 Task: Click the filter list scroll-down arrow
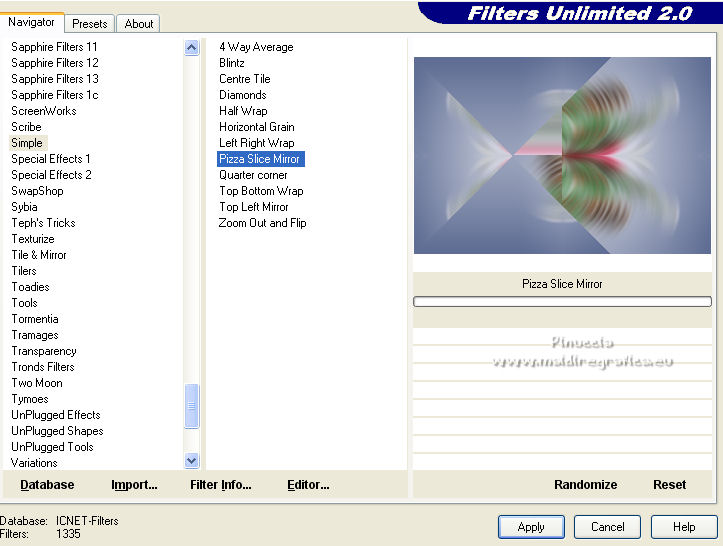click(191, 460)
